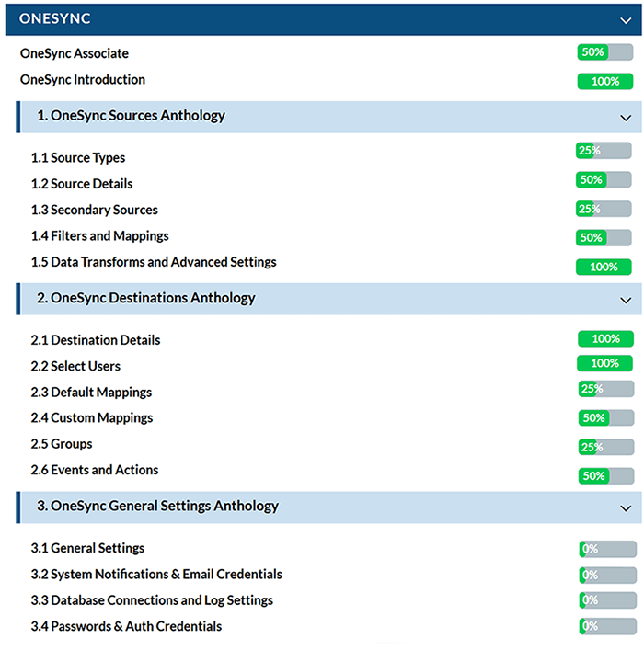Click Custom Mappings 50% progress bar
Image resolution: width=644 pixels, height=650 pixels.
[x=606, y=417]
